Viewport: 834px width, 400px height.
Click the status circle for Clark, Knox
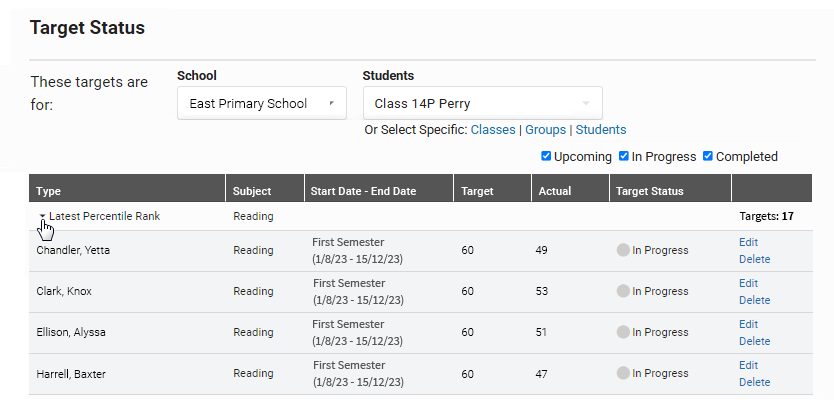point(623,291)
